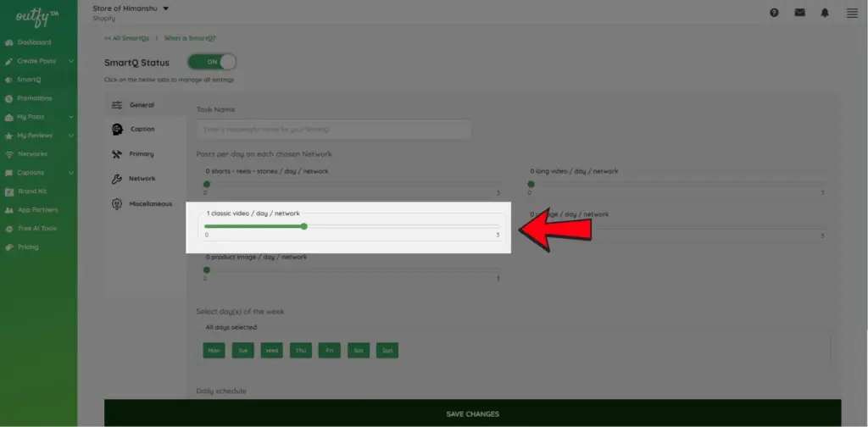Open the notifications bell icon
Image resolution: width=868 pixels, height=427 pixels.
825,13
